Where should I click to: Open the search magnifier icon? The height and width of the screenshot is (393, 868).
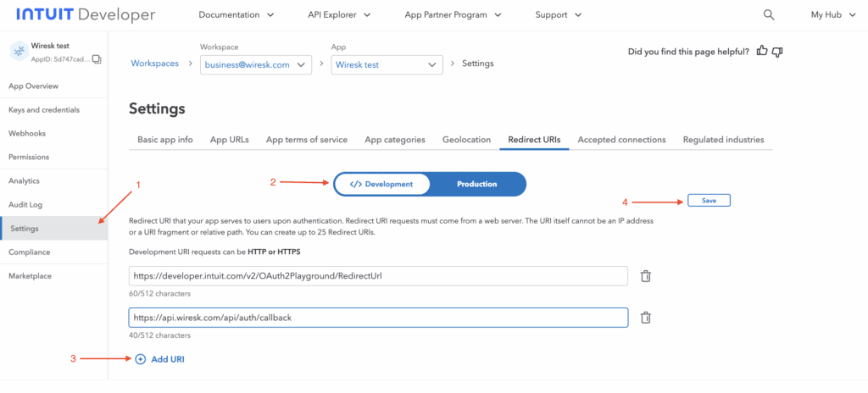(x=768, y=15)
